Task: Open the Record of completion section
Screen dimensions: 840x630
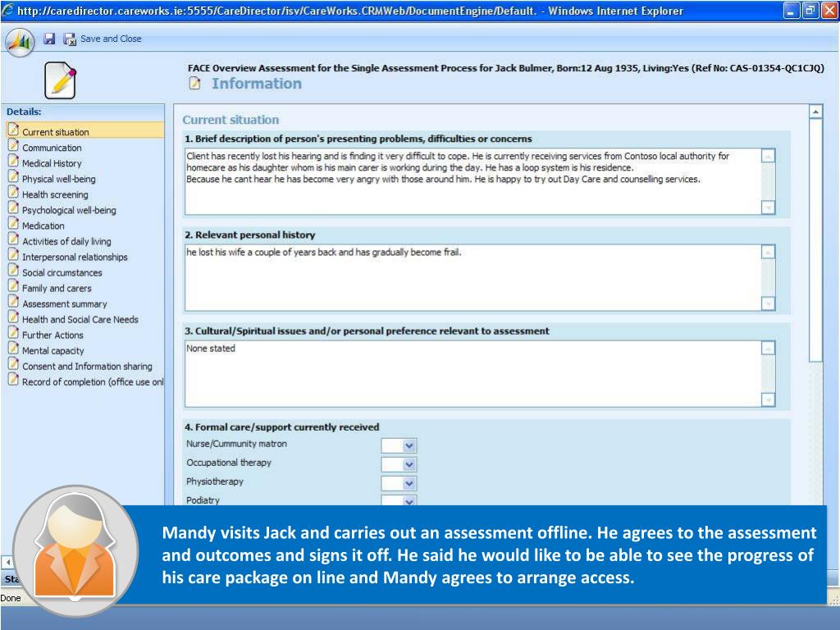Action: [x=93, y=381]
